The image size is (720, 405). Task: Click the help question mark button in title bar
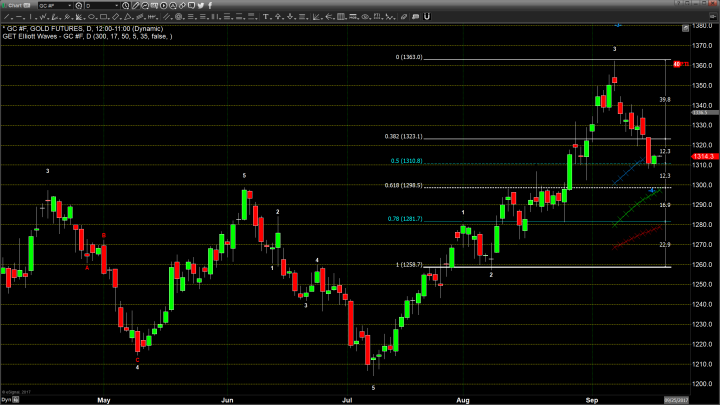point(679,3)
